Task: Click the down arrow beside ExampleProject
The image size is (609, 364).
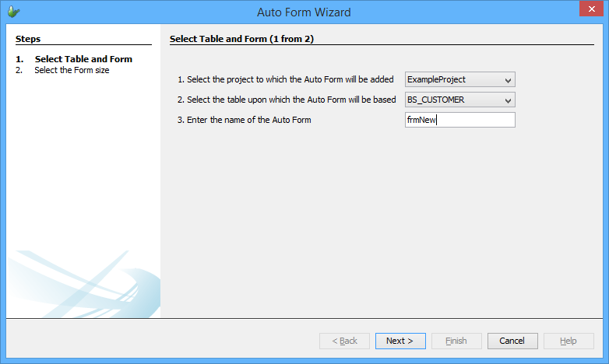Action: tap(508, 79)
